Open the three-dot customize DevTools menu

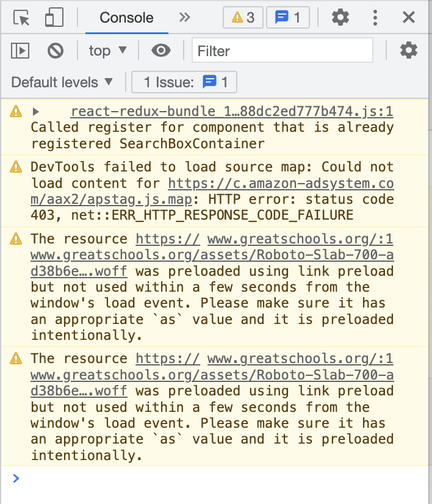tap(375, 17)
